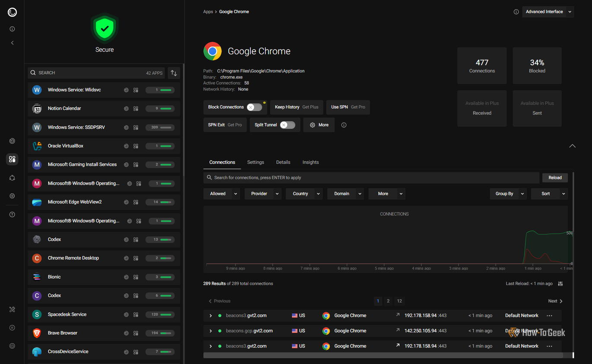Open the Provider filter dropdown
The width and height of the screenshot is (592, 364).
[263, 194]
